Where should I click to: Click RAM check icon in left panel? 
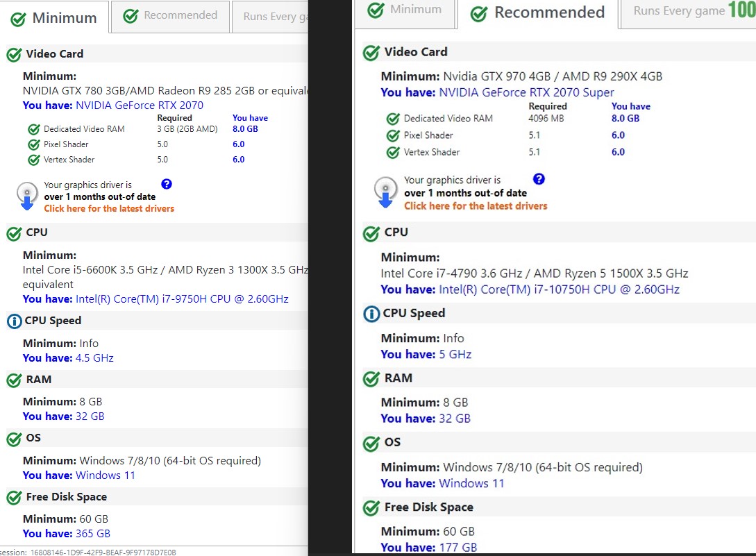tap(14, 380)
